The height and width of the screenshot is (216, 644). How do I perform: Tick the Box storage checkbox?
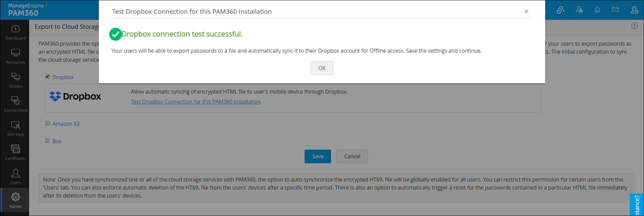pyautogui.click(x=48, y=141)
